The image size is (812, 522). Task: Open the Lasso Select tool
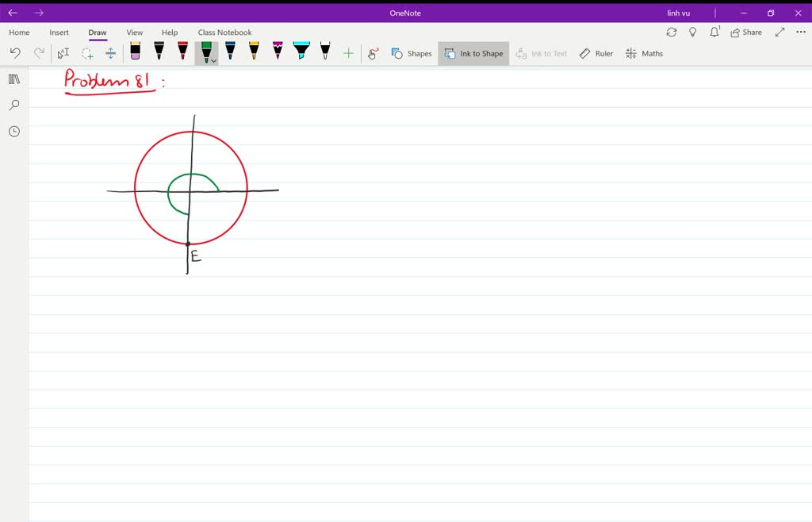(87, 52)
